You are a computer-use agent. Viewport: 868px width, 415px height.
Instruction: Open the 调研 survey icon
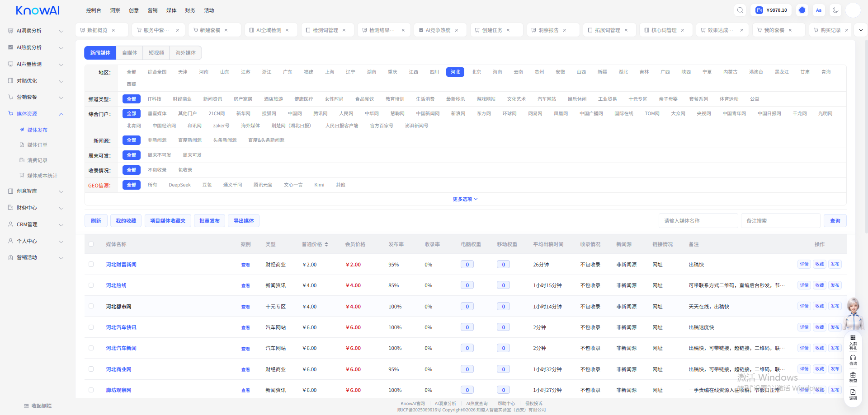[x=853, y=395]
